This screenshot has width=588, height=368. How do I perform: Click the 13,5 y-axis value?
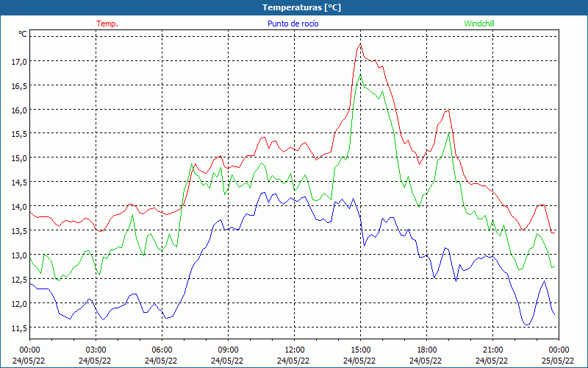(20, 231)
